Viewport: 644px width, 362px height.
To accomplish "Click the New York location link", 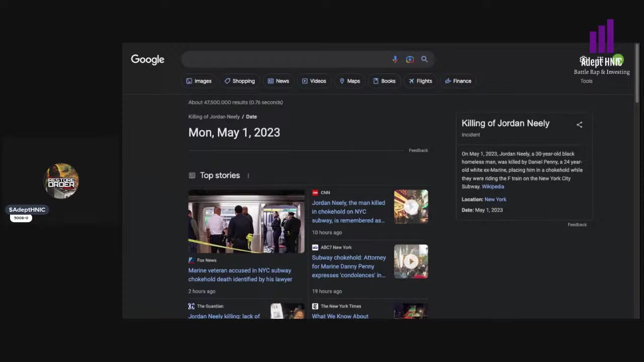I will click(x=495, y=200).
